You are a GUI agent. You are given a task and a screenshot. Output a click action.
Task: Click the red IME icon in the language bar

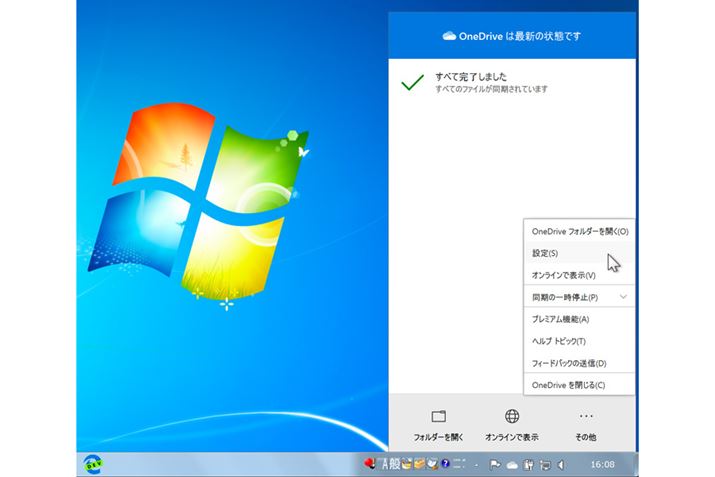(x=369, y=463)
